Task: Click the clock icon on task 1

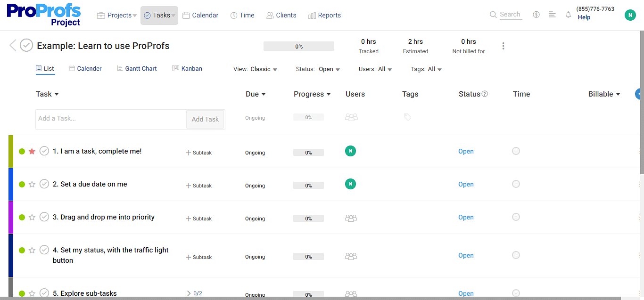Action: 516,151
